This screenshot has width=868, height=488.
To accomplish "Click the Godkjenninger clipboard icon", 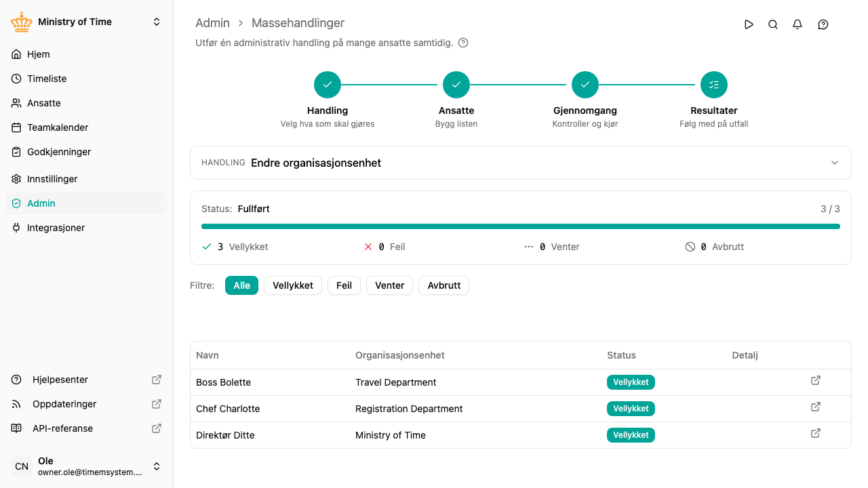I will pos(16,152).
